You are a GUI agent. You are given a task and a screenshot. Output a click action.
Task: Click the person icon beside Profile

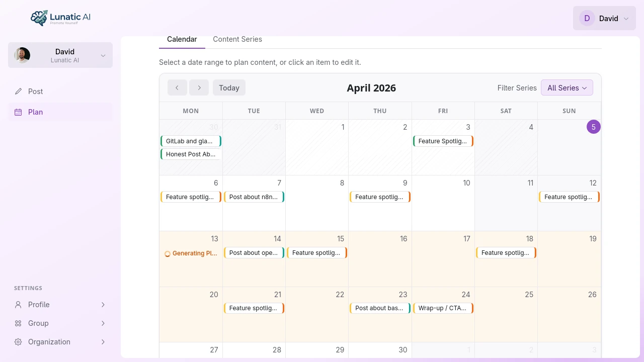18,305
